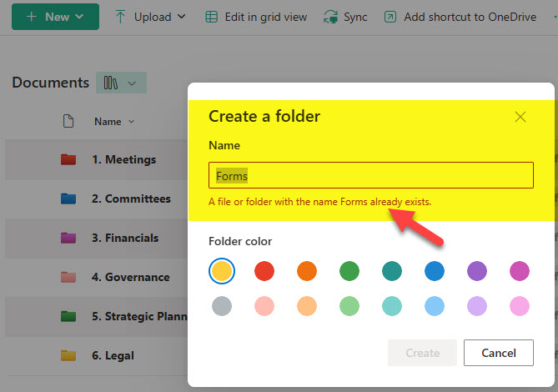Open the blue 2. Committees folder icon
The image size is (558, 392).
coord(68,199)
